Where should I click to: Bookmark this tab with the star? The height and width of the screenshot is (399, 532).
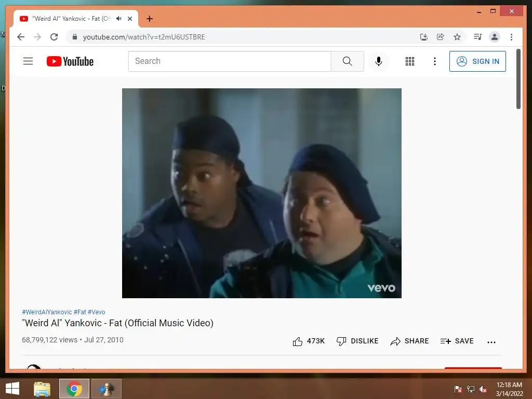click(457, 37)
